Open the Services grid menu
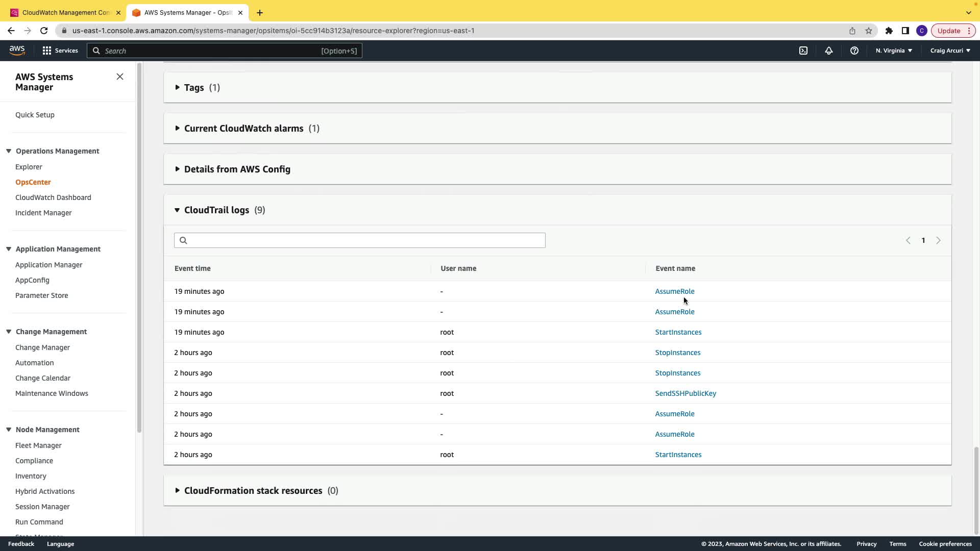The height and width of the screenshot is (551, 980). pyautogui.click(x=60, y=51)
